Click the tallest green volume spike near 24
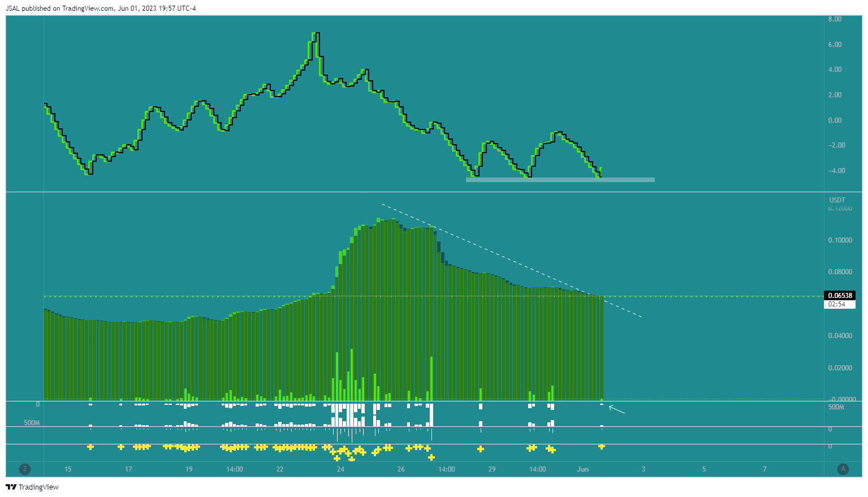Viewport: 868px width, 497px height. (x=352, y=374)
